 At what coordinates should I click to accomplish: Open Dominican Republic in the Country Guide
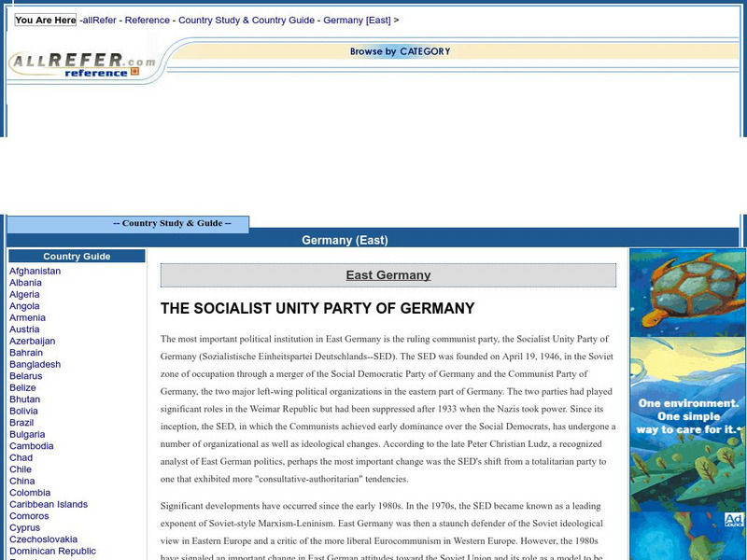pos(53,551)
